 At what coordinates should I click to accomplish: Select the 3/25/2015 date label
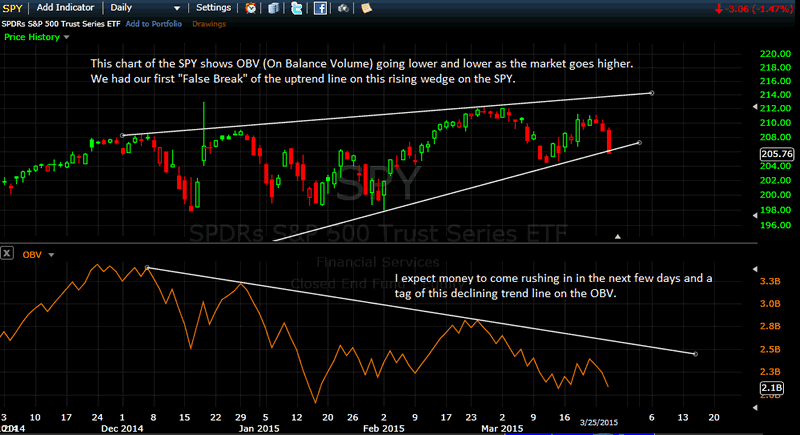click(x=598, y=422)
